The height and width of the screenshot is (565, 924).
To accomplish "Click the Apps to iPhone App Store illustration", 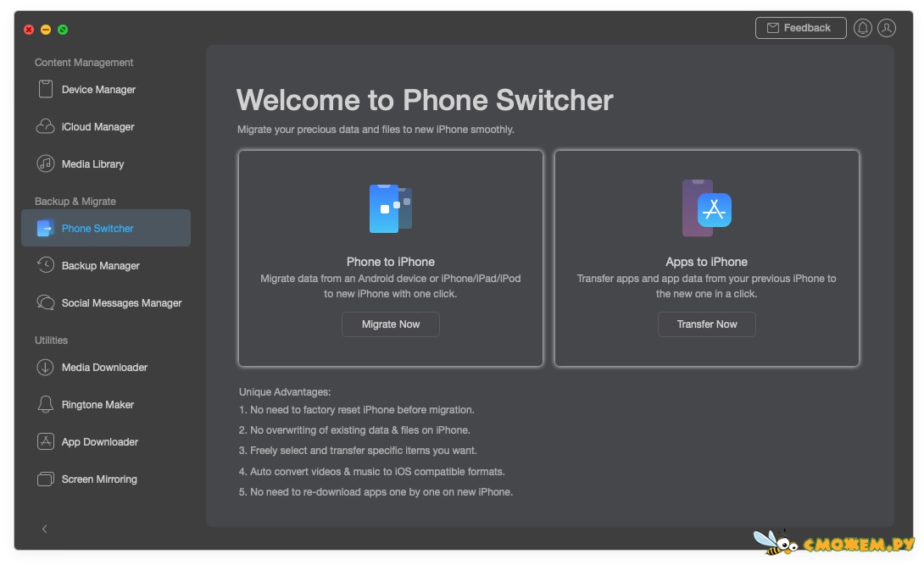I will point(706,208).
